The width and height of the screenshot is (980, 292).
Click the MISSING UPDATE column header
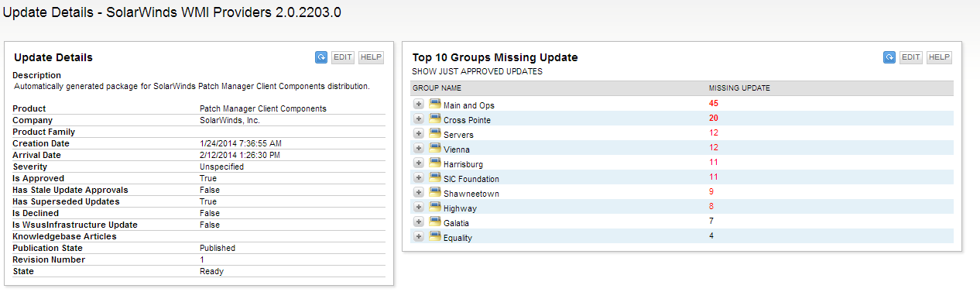(739, 88)
